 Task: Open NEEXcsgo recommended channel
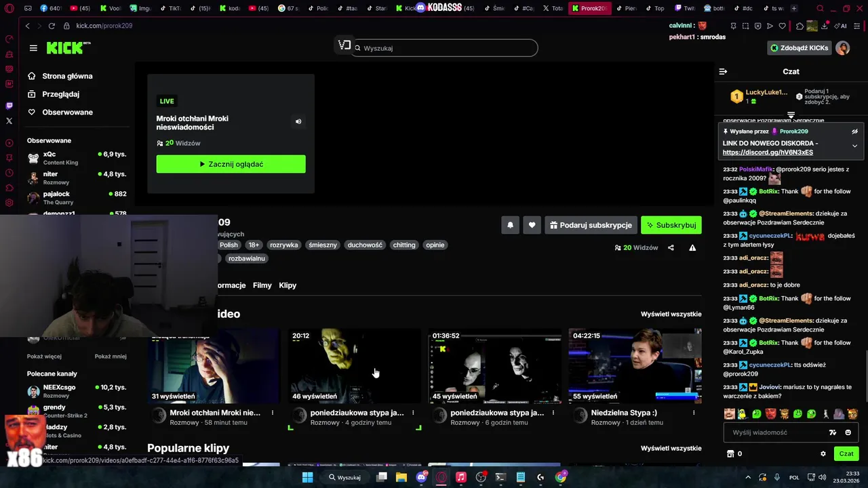click(x=77, y=391)
